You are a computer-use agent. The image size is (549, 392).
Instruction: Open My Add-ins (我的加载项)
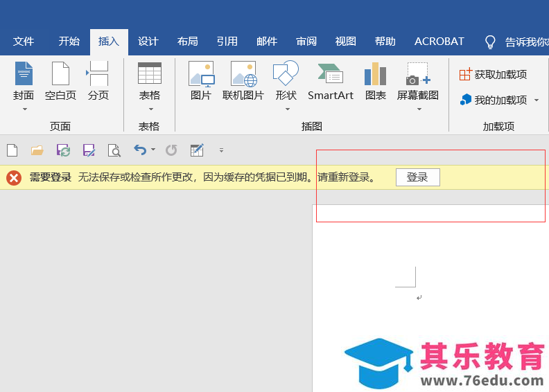click(x=494, y=100)
